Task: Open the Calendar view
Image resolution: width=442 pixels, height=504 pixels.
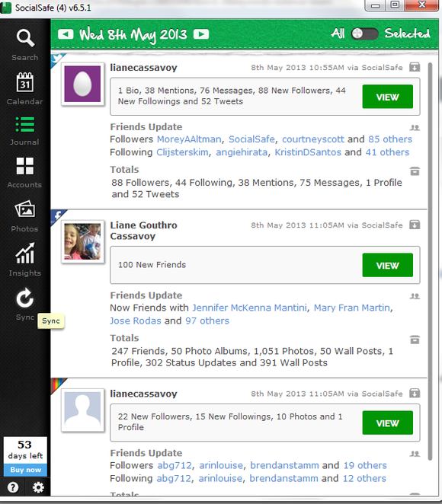Action: point(25,89)
